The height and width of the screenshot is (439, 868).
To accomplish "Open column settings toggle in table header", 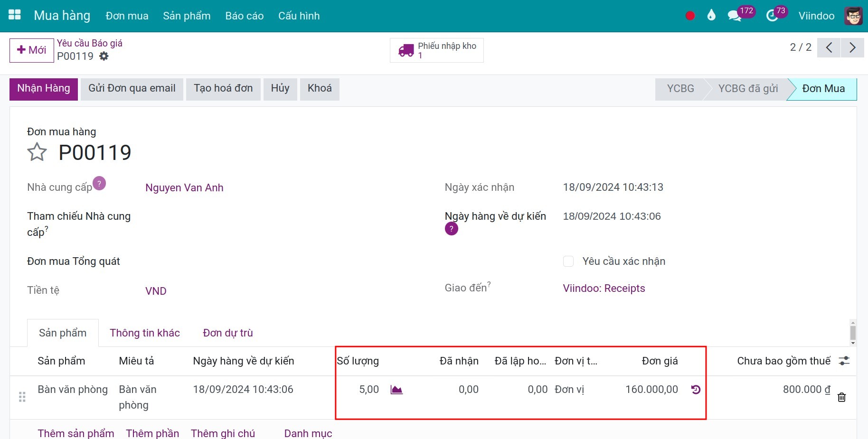I will tap(844, 361).
